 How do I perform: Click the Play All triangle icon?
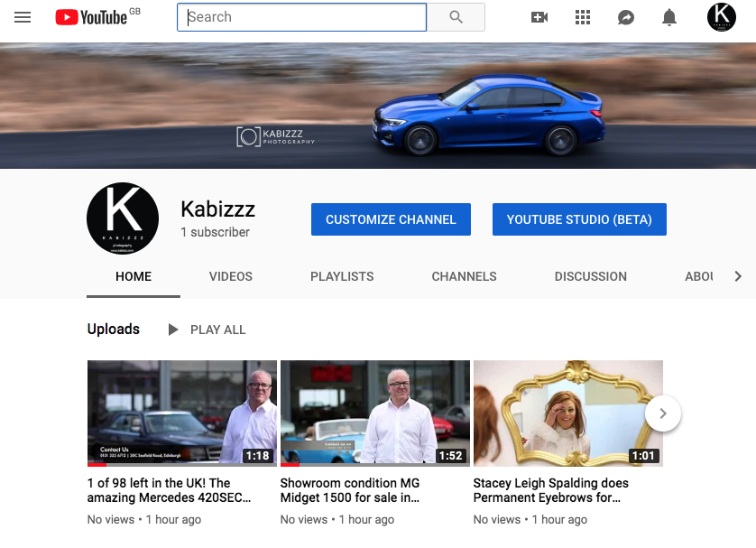[172, 330]
